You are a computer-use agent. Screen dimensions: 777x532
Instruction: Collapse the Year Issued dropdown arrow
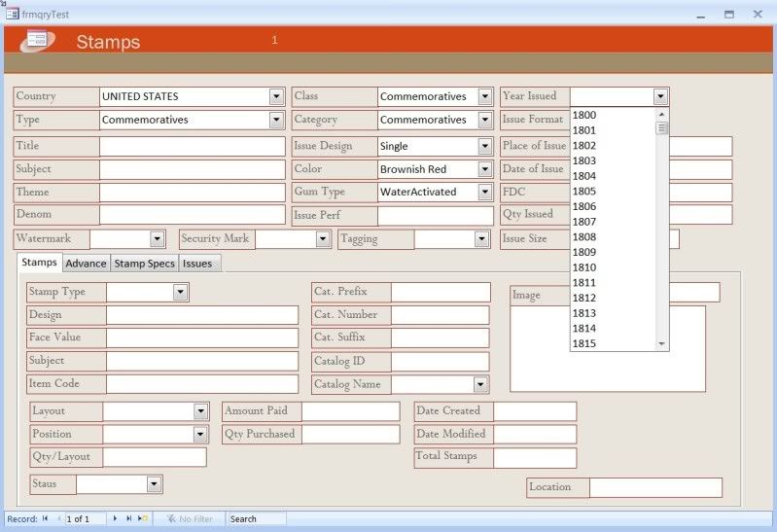coord(660,96)
